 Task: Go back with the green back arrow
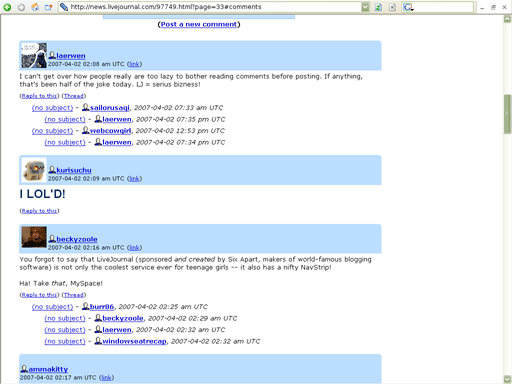click(7, 7)
